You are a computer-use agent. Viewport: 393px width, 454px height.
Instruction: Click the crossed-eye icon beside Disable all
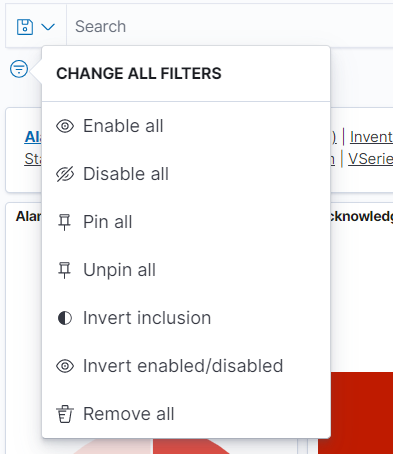tap(65, 174)
